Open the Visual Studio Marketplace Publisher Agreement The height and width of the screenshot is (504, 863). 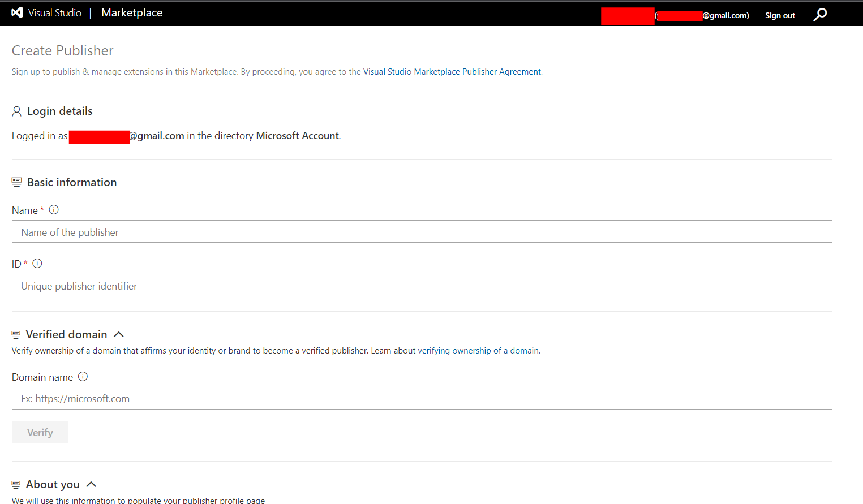click(x=452, y=71)
